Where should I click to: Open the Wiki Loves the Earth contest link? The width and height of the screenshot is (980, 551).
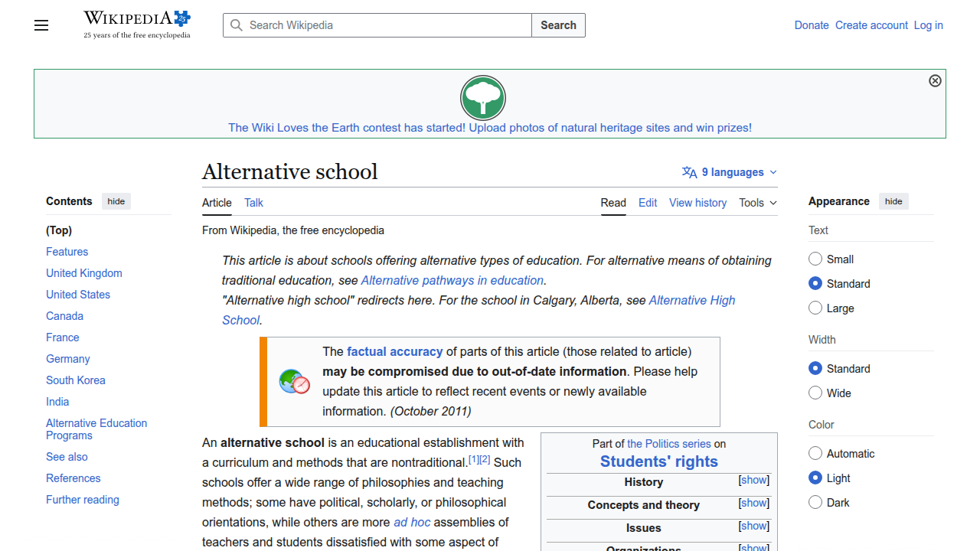490,128
